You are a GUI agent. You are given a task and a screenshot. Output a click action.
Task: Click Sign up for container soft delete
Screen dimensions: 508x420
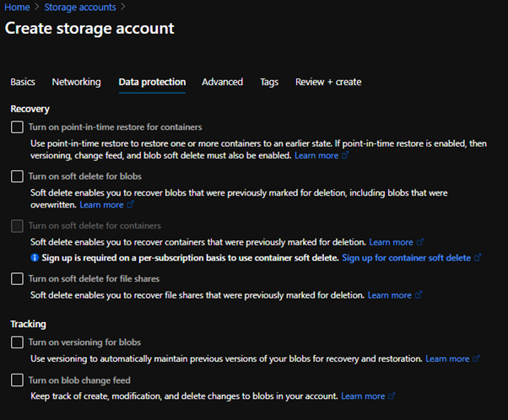[x=406, y=258]
